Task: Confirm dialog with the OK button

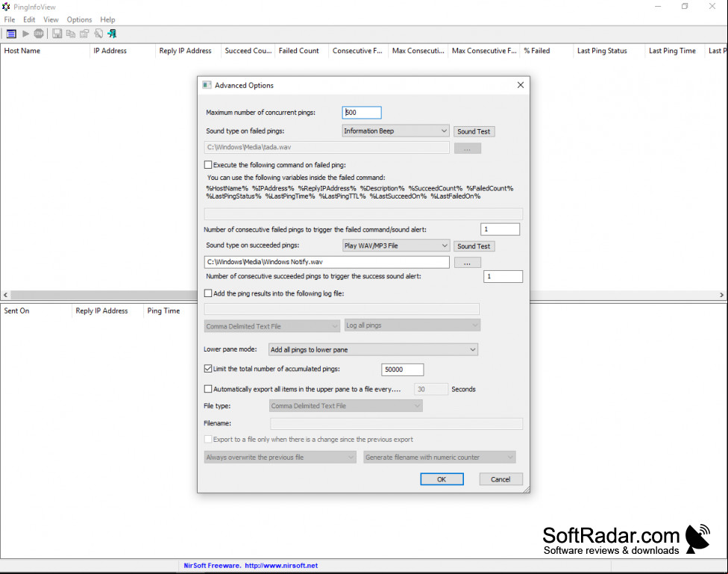Action: [x=442, y=479]
